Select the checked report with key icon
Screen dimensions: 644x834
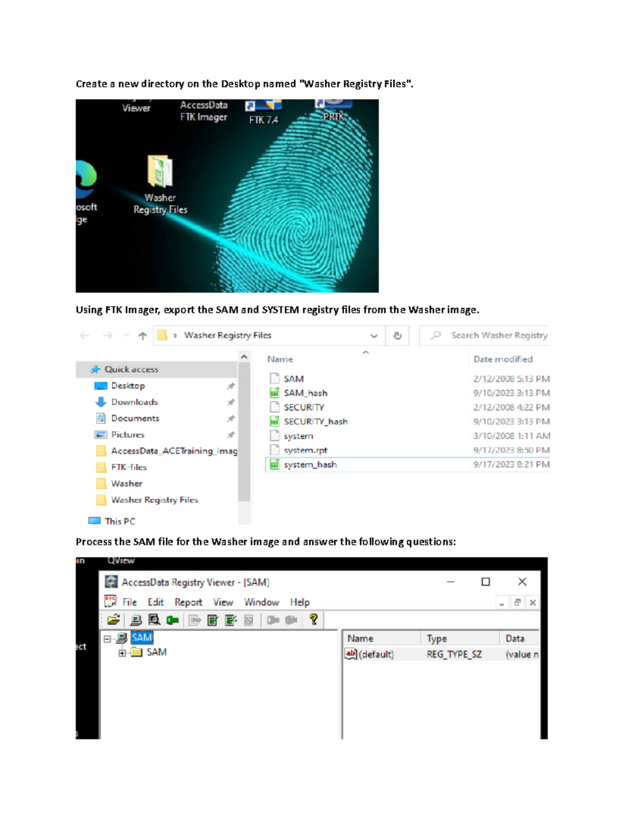(230, 619)
